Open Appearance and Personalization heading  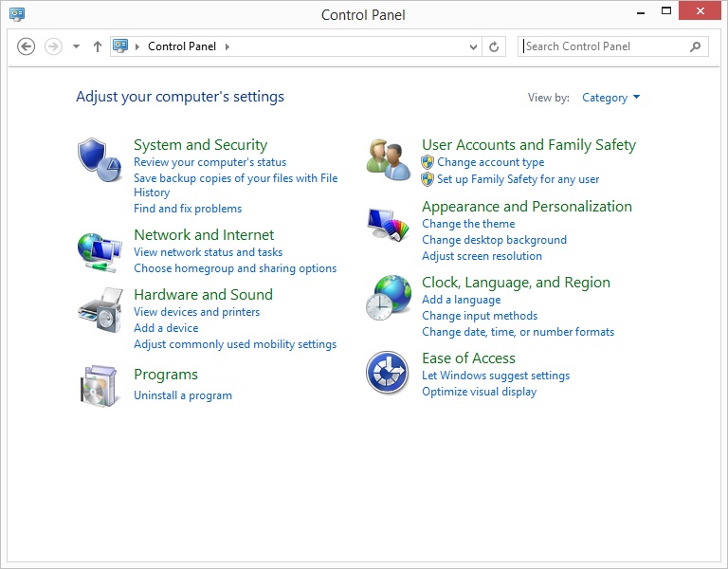pyautogui.click(x=527, y=207)
